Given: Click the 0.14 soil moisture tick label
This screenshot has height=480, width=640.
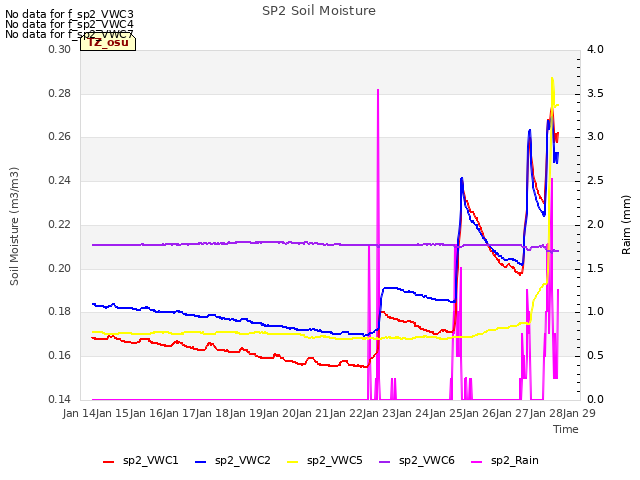Looking at the screenshot, I should click(60, 399).
